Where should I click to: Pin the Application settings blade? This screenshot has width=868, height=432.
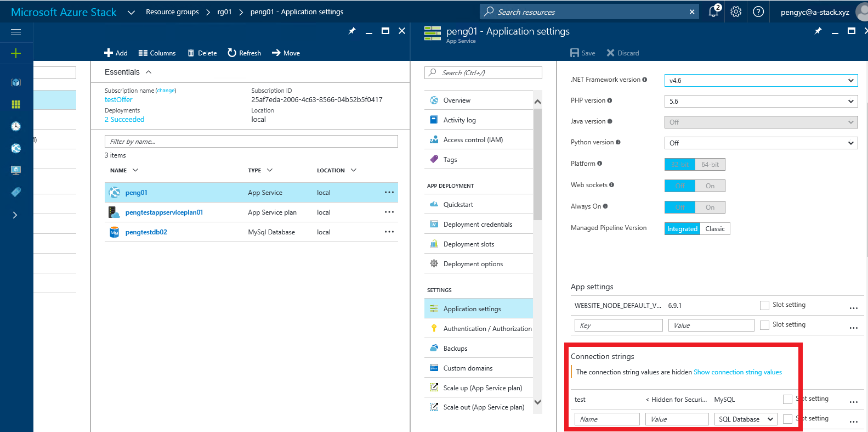[818, 31]
